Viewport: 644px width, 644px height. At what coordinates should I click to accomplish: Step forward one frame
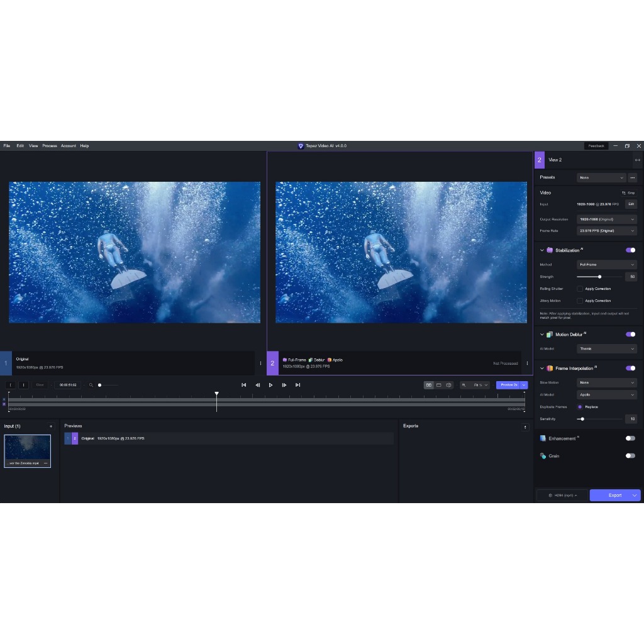(x=284, y=385)
